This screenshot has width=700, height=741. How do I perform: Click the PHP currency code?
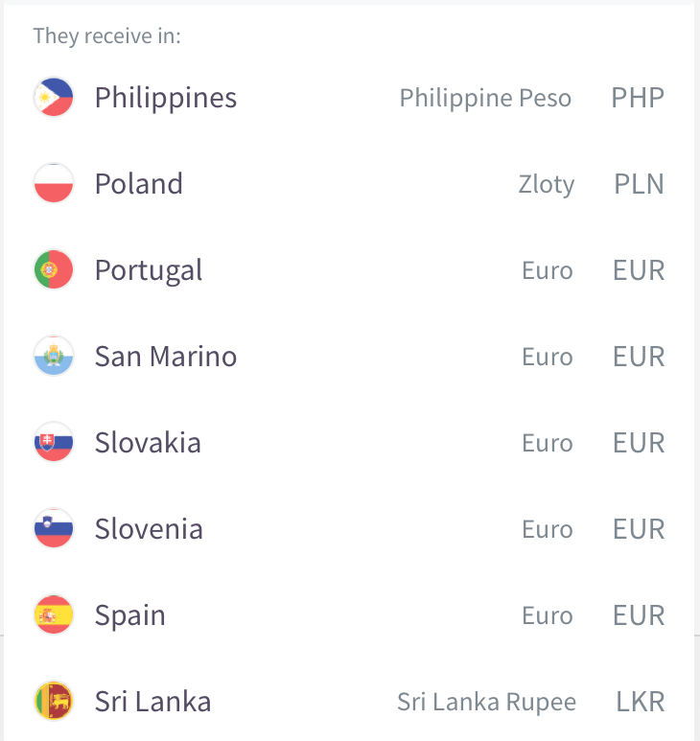[x=638, y=98]
